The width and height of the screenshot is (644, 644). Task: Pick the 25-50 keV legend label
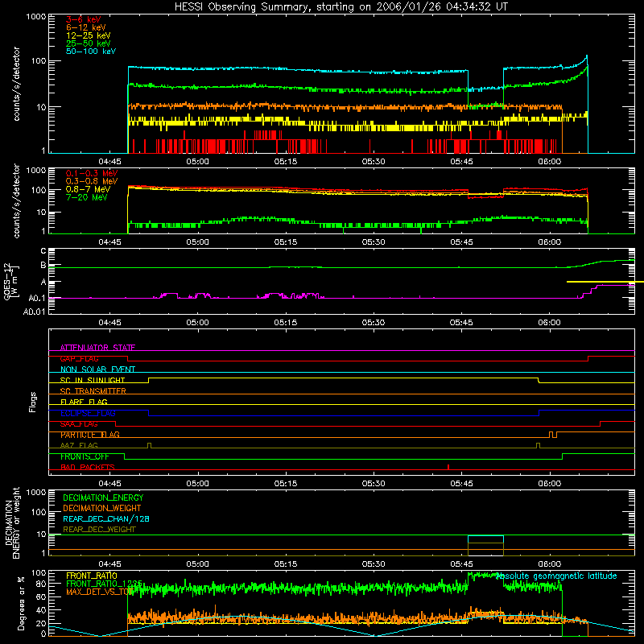[88, 43]
